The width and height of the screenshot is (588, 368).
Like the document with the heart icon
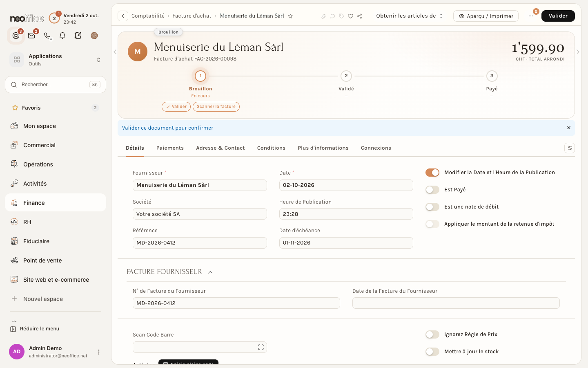[x=350, y=16]
